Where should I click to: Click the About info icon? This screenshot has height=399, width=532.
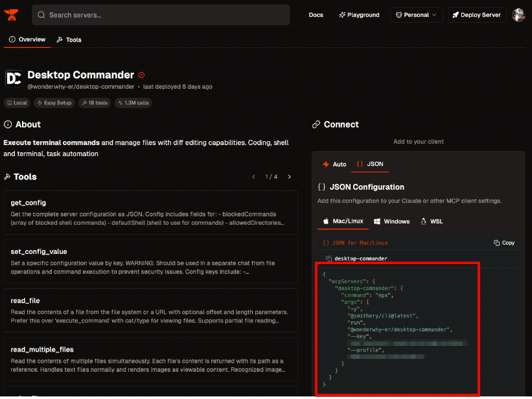pyautogui.click(x=8, y=124)
